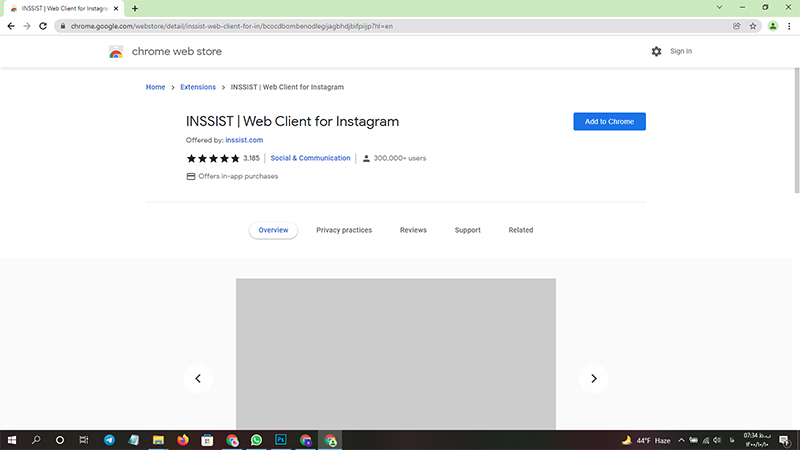This screenshot has height=450, width=800.
Task: Click the Chrome Web Store settings gear
Action: tap(656, 51)
